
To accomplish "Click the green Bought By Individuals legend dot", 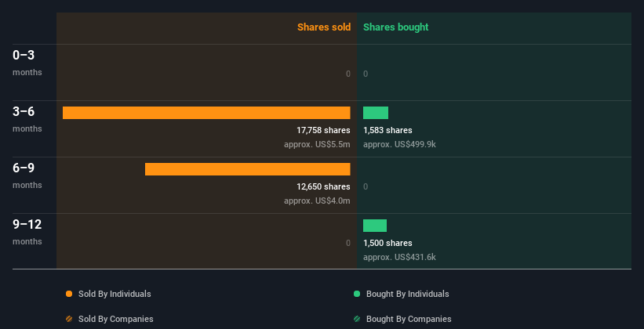I will (x=357, y=294).
